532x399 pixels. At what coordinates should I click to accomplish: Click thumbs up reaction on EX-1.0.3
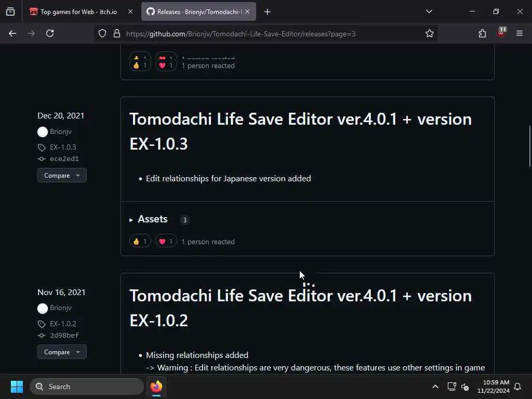[140, 241]
